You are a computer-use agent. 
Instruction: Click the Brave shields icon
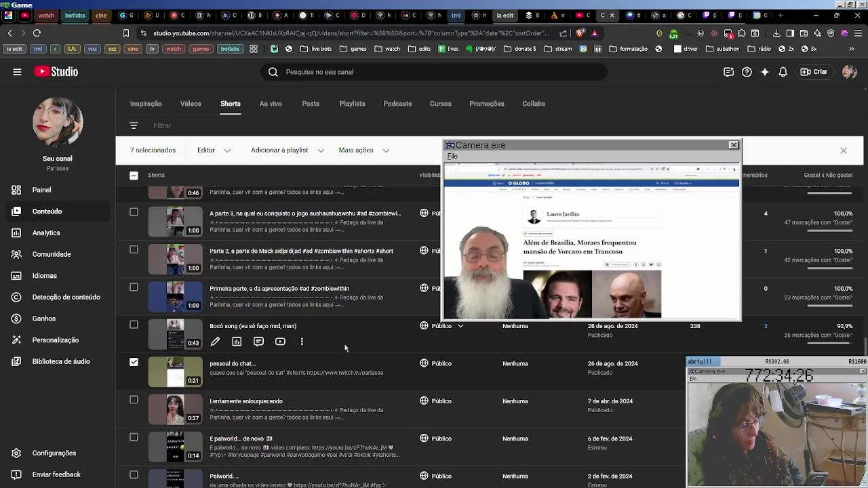coord(580,33)
